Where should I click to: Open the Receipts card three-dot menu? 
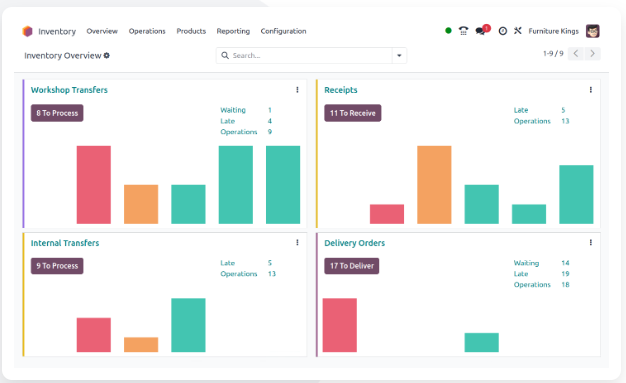point(590,90)
